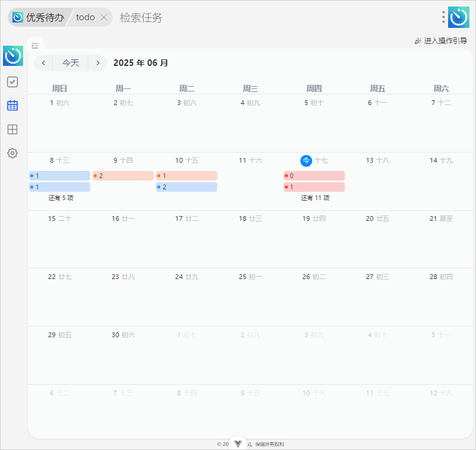Toggle sidebar collapse icon
Viewport: 476px width, 450px height.
coord(35,46)
